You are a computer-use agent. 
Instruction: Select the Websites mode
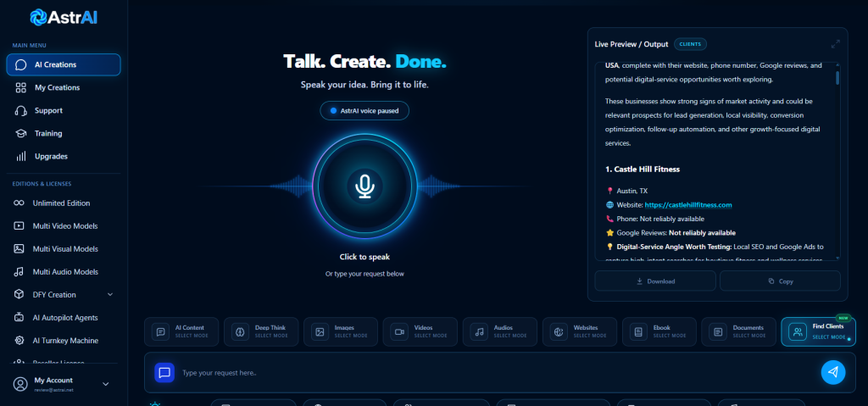(x=580, y=331)
